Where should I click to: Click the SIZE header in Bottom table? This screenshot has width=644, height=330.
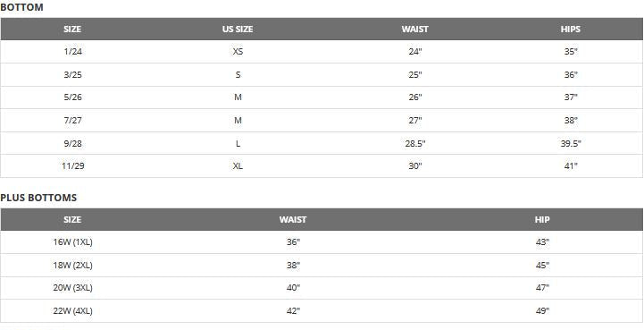click(72, 30)
